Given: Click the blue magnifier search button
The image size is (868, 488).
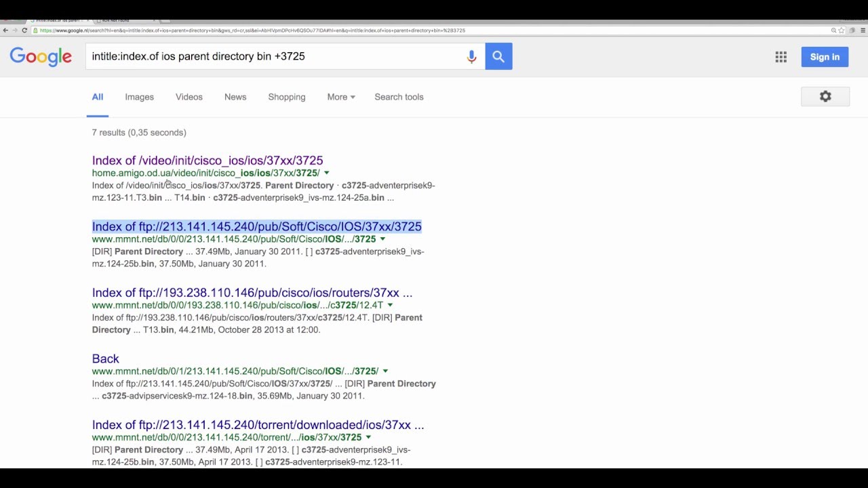Looking at the screenshot, I should 498,57.
